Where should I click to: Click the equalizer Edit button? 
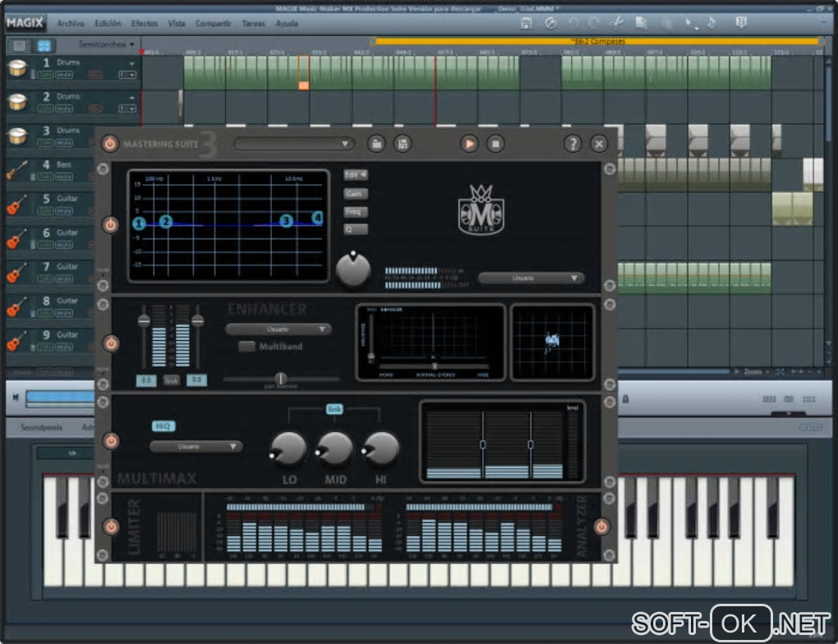click(356, 175)
